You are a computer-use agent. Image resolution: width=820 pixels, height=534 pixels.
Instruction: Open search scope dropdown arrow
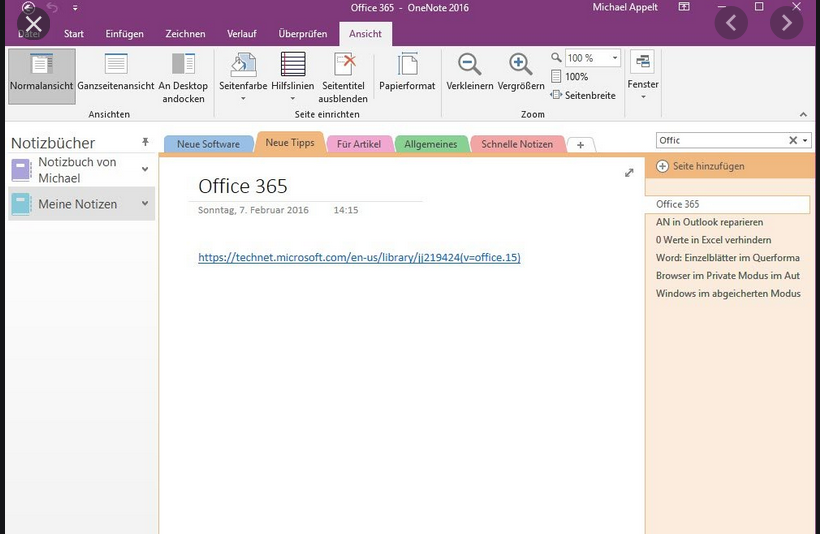[x=805, y=140]
